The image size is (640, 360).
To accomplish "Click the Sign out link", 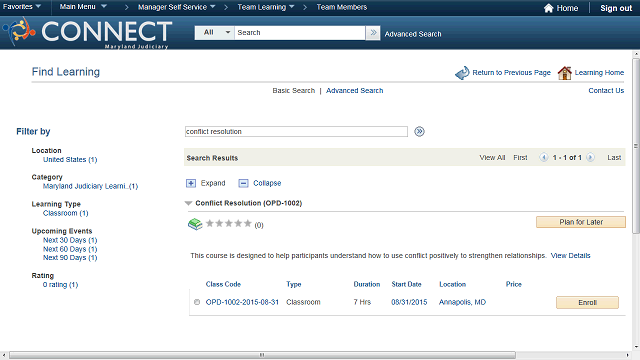I will tap(616, 8).
